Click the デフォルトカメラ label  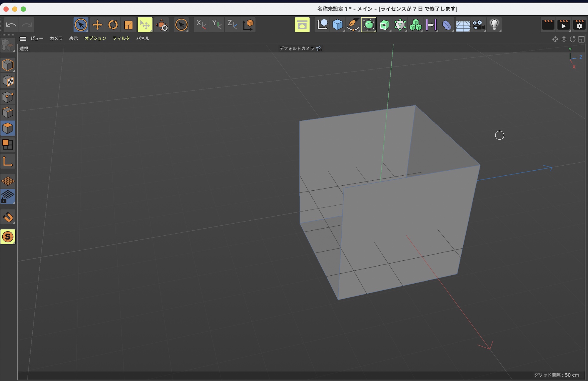tap(297, 49)
